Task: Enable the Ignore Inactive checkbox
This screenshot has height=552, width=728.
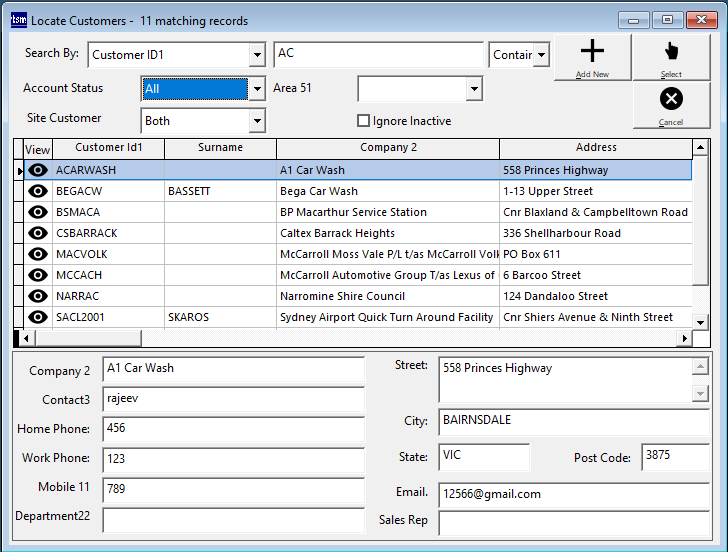Action: [x=364, y=121]
